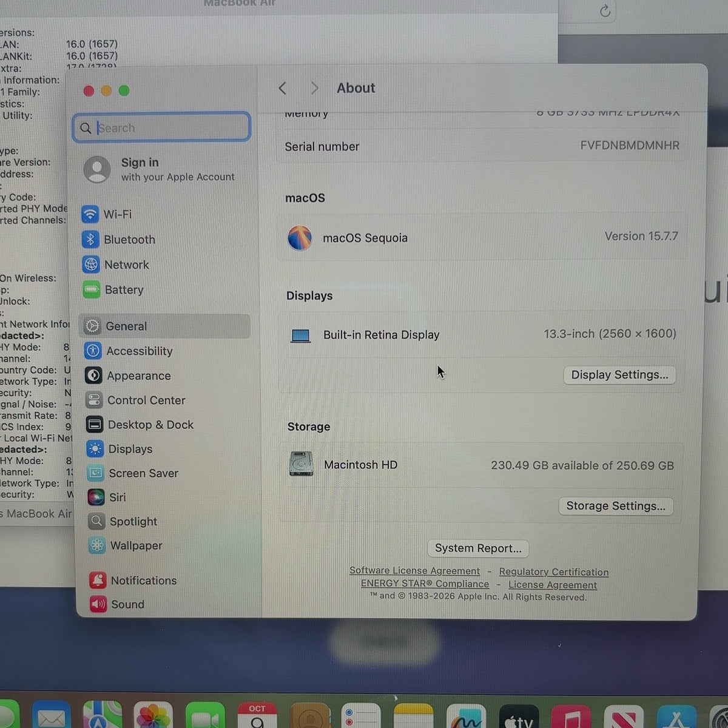Screen dimensions: 728x728
Task: Open the Accessibility icon entry
Action: [x=93, y=351]
